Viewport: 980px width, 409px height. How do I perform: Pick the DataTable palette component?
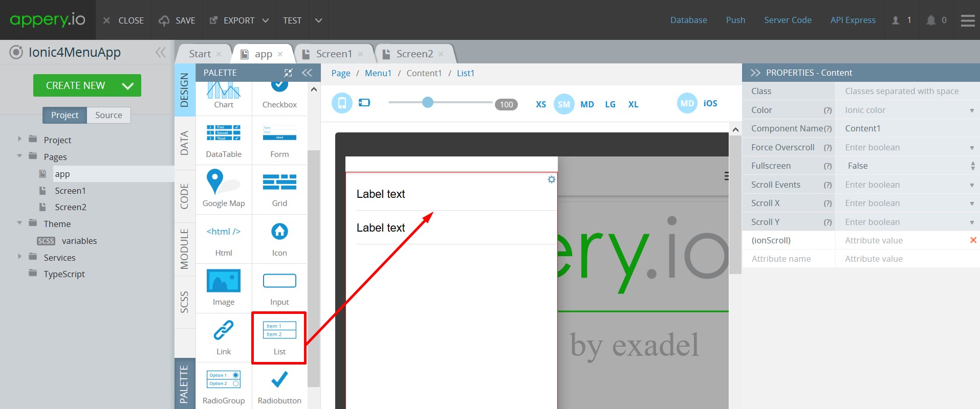pyautogui.click(x=224, y=140)
